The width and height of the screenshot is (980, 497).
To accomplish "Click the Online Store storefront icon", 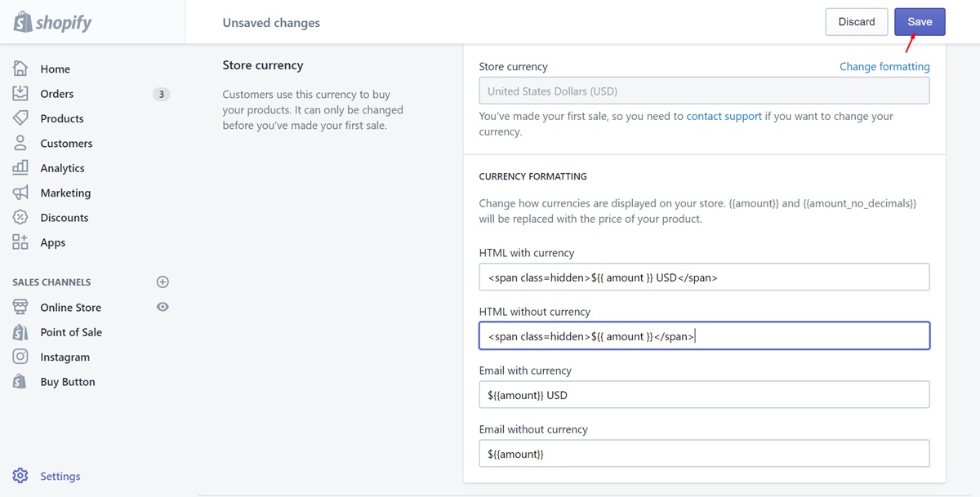I will click(x=20, y=307).
